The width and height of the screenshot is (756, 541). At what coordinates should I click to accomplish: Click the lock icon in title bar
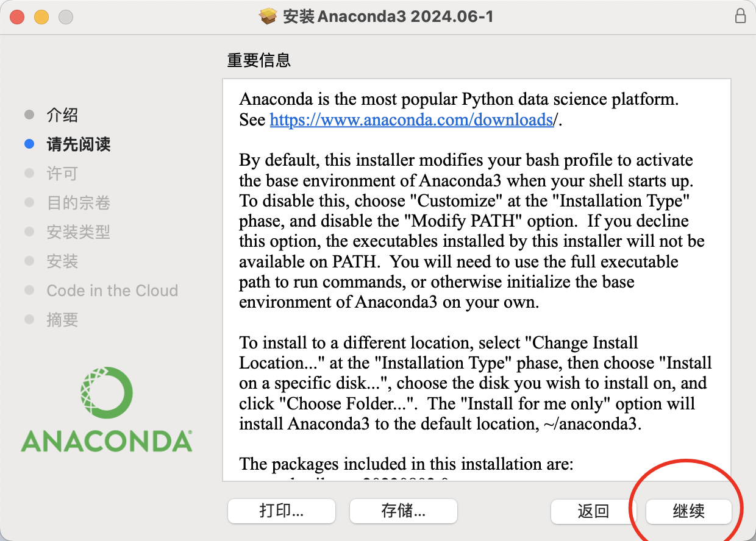740,16
